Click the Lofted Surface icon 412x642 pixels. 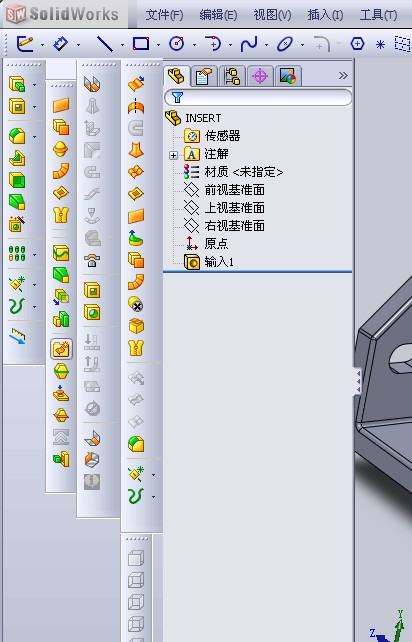tap(136, 150)
